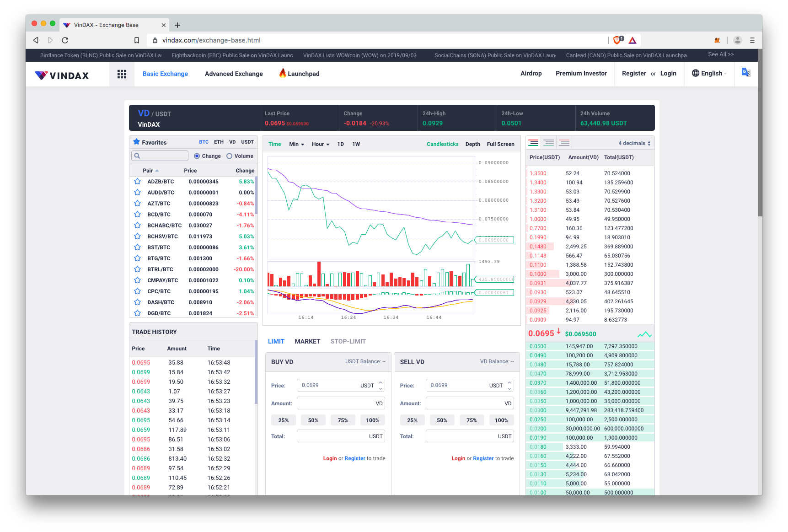
Task: Set sell amount to 50%
Action: click(x=442, y=420)
